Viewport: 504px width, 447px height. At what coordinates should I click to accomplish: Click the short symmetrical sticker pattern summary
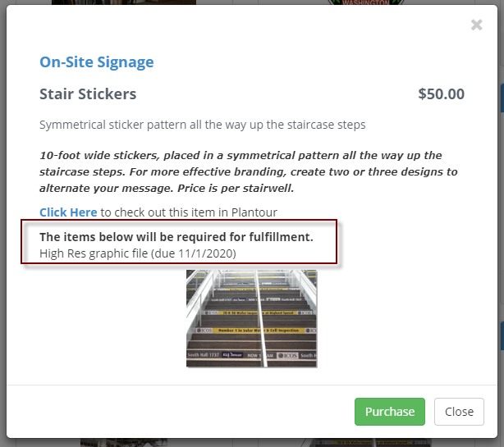pyautogui.click(x=202, y=125)
